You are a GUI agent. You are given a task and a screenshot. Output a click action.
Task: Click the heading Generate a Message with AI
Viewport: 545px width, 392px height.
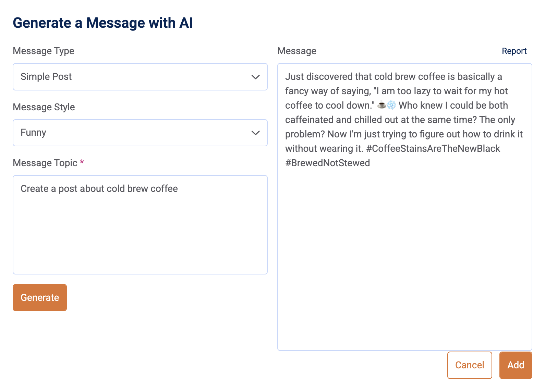pos(103,23)
